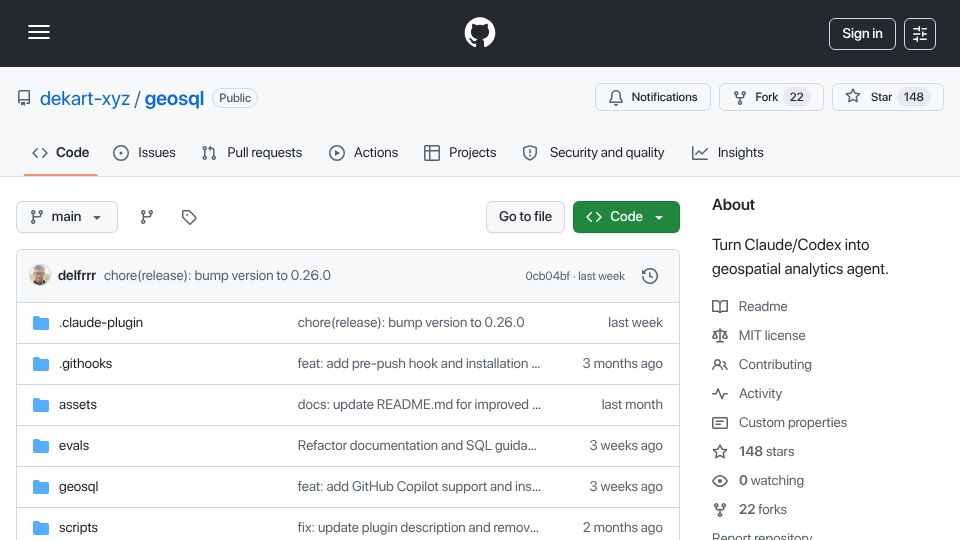Open the scripts folder
The image size is (960, 540).
78,528
